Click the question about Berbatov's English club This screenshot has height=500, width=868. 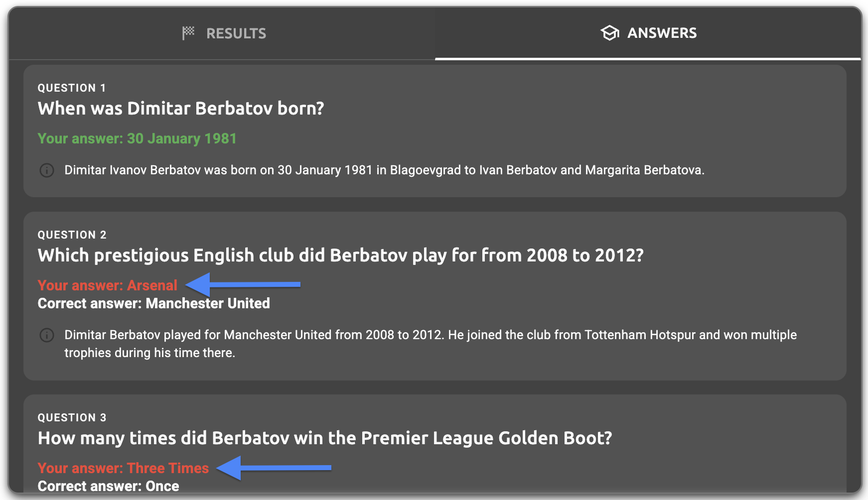tap(341, 255)
